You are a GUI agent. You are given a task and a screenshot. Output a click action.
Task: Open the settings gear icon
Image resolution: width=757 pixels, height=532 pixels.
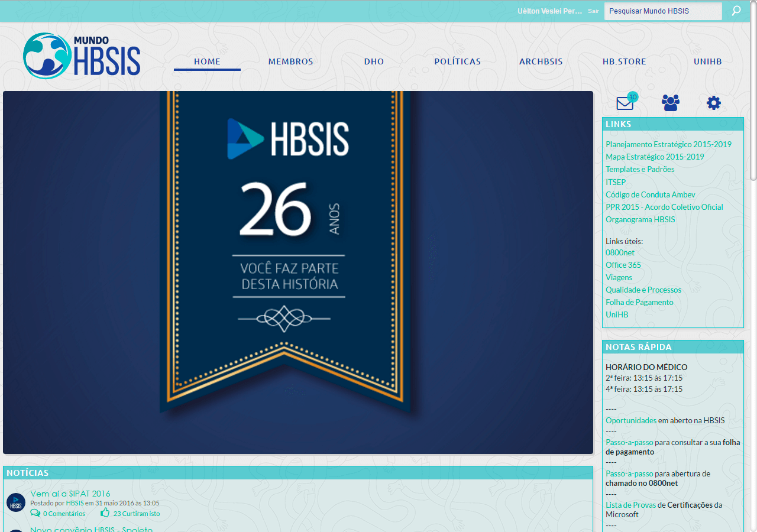(714, 103)
